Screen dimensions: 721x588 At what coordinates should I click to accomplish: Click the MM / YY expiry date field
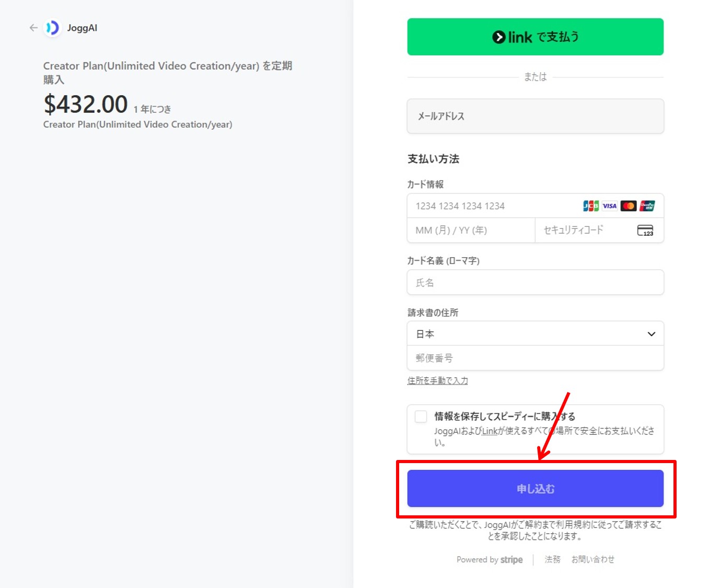(470, 230)
